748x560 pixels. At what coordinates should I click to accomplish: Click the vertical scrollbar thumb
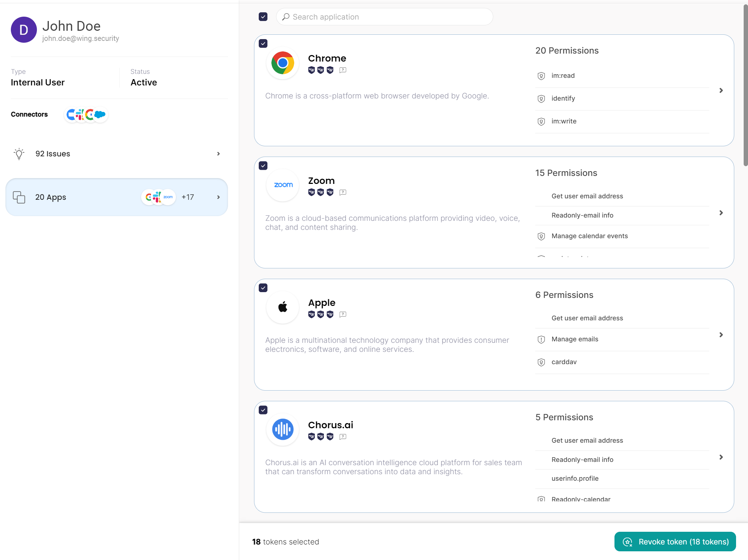[745, 85]
